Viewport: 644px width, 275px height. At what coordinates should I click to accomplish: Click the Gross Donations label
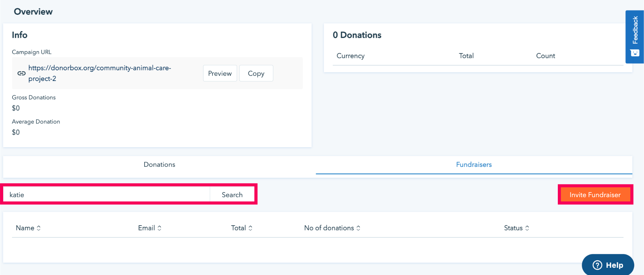pos(34,98)
